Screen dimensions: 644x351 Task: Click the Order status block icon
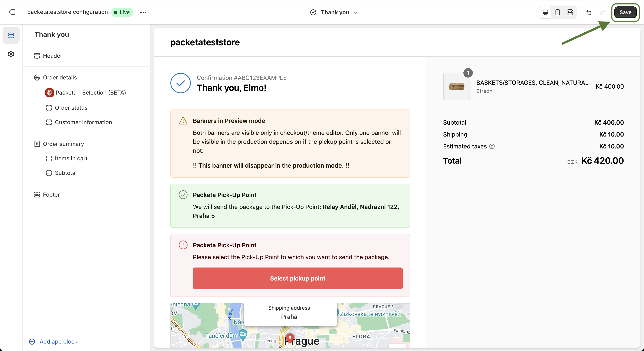[x=49, y=108]
